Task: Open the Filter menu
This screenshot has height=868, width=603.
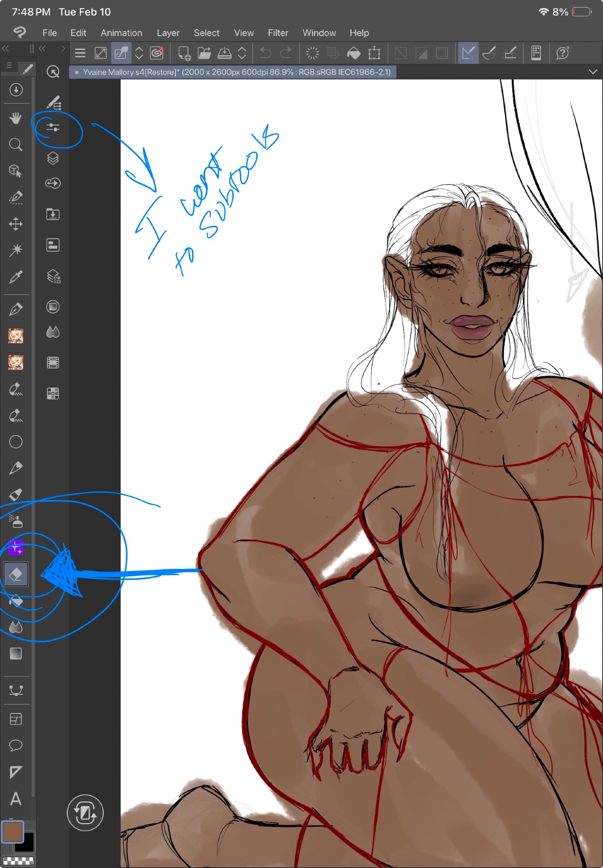Action: pyautogui.click(x=278, y=33)
